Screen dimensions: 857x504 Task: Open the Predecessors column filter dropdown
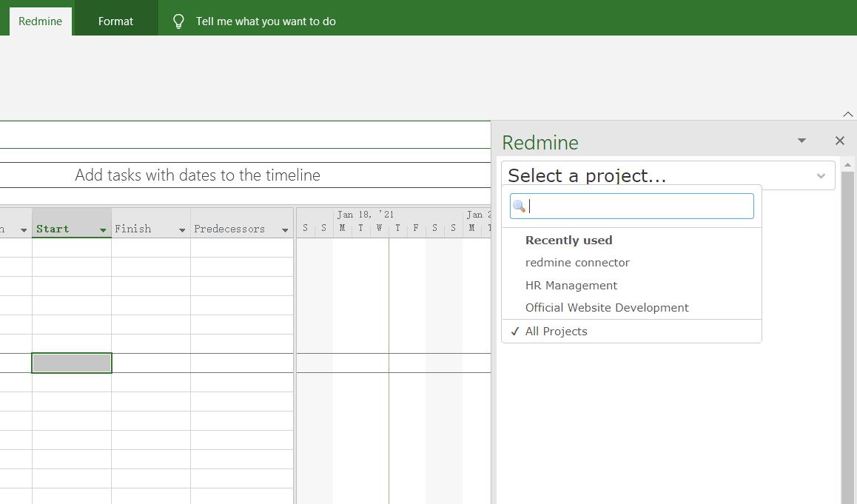(x=285, y=230)
